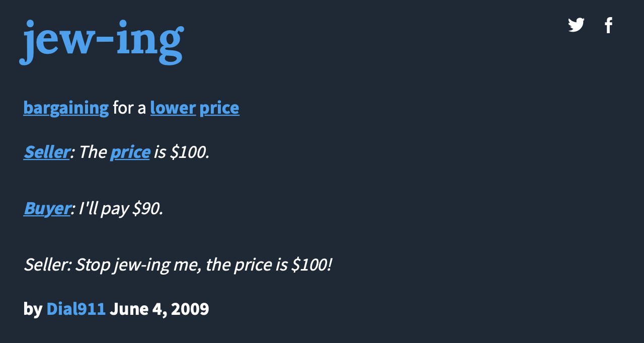Image resolution: width=644 pixels, height=343 pixels.
Task: Click the "I'll pay $90." text
Action: tap(121, 208)
